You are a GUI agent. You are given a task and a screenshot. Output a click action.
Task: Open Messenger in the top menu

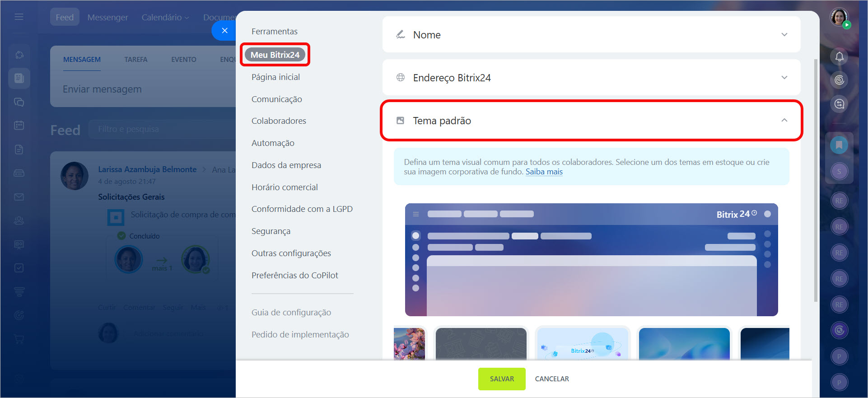point(107,17)
